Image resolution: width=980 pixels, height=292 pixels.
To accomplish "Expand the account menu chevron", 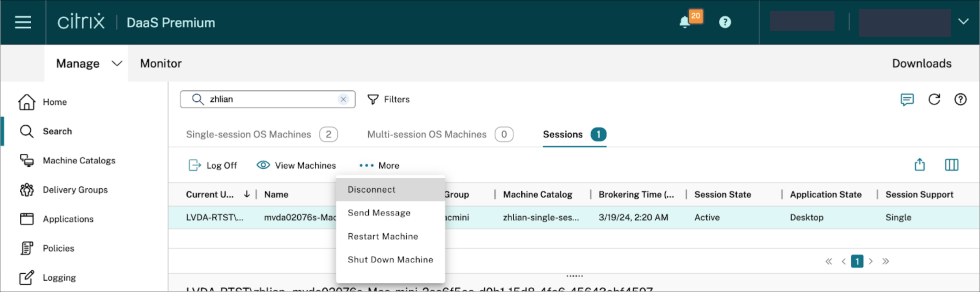I will 963,22.
